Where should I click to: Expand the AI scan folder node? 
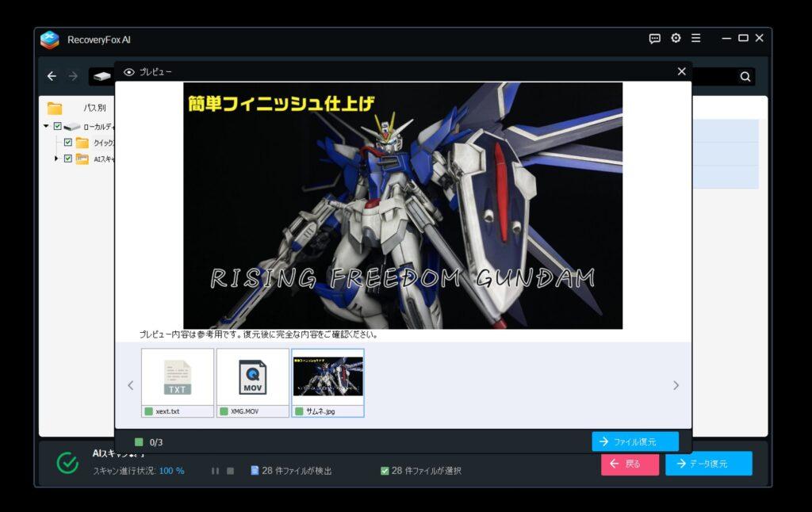(x=56, y=159)
